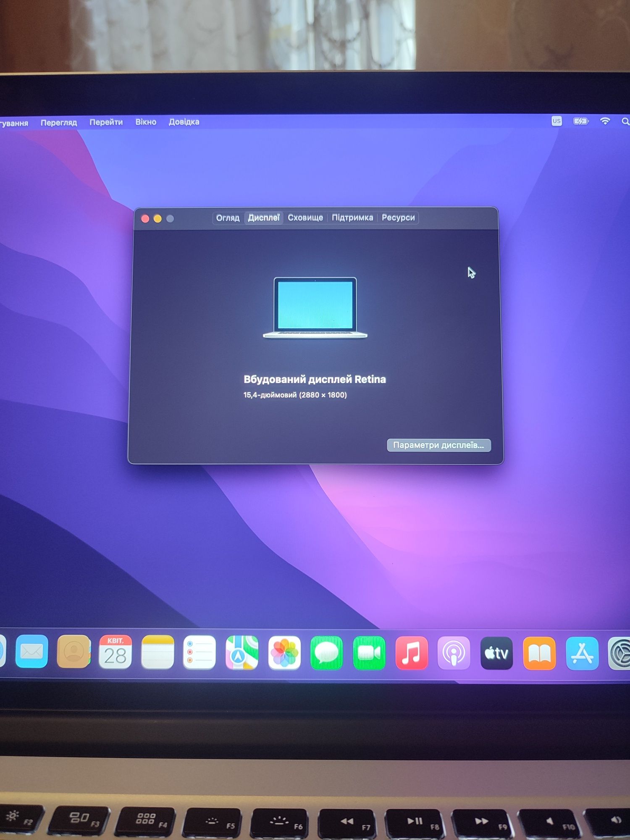The width and height of the screenshot is (630, 840).
Task: Open the Вікно menu
Action: [x=146, y=122]
